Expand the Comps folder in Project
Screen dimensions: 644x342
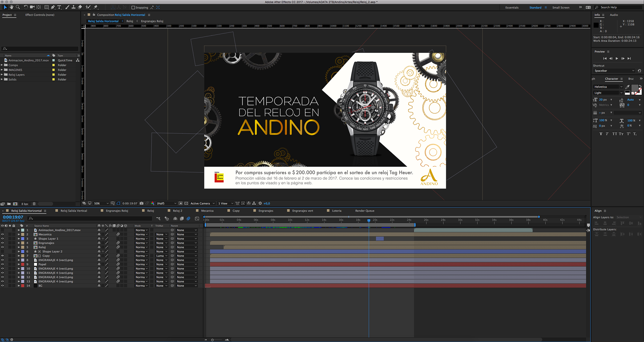2,65
